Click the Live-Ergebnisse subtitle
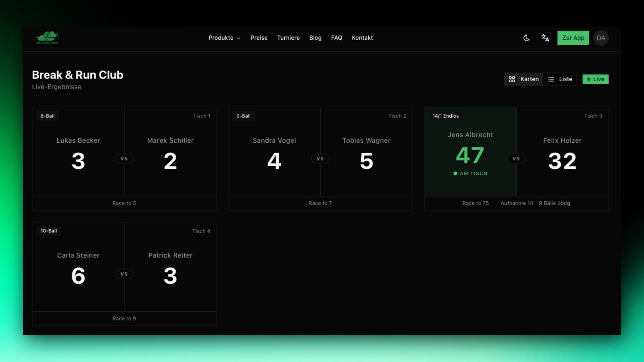Image resolution: width=644 pixels, height=362 pixels. click(x=56, y=87)
